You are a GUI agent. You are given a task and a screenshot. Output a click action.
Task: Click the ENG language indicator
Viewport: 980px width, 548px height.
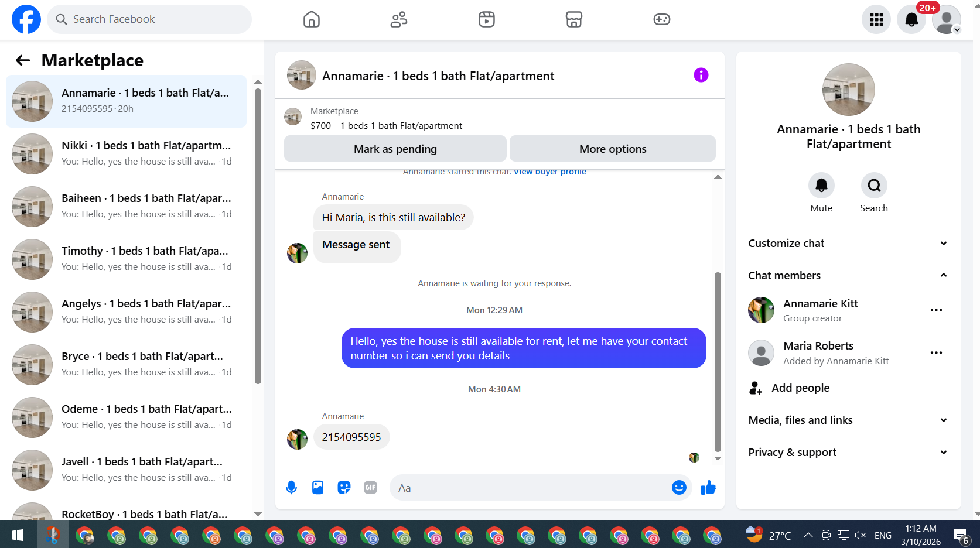coord(883,535)
